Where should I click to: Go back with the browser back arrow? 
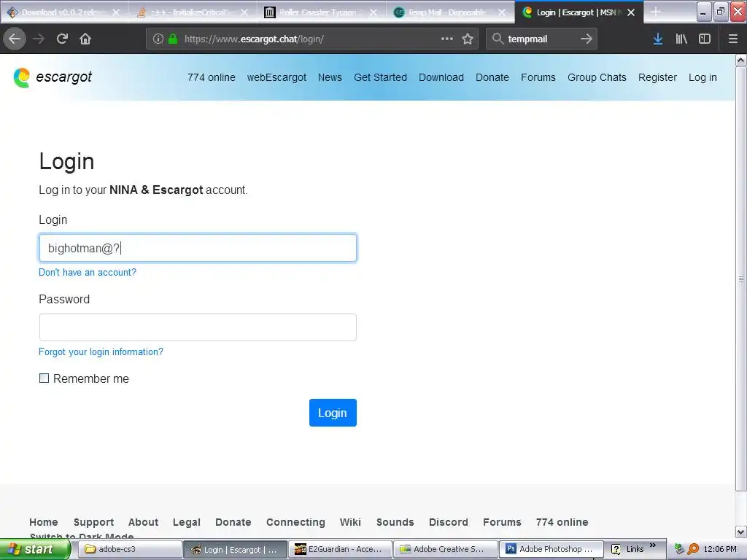coord(15,39)
